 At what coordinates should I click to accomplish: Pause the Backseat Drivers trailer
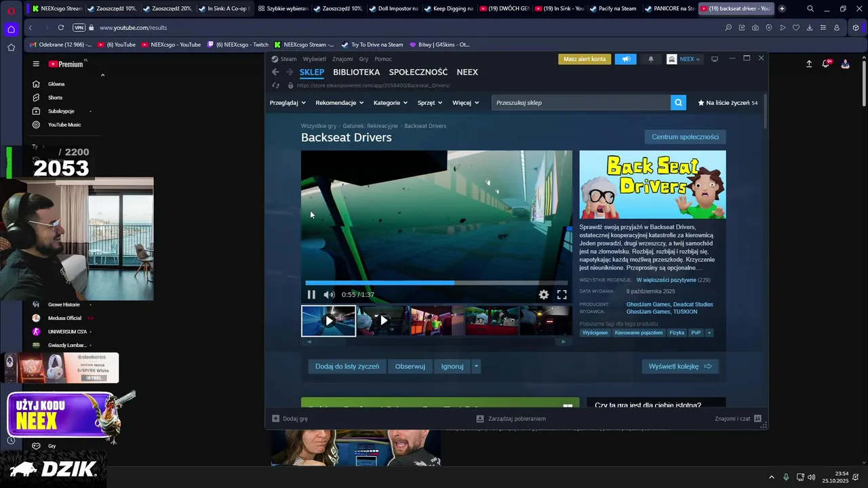(311, 295)
